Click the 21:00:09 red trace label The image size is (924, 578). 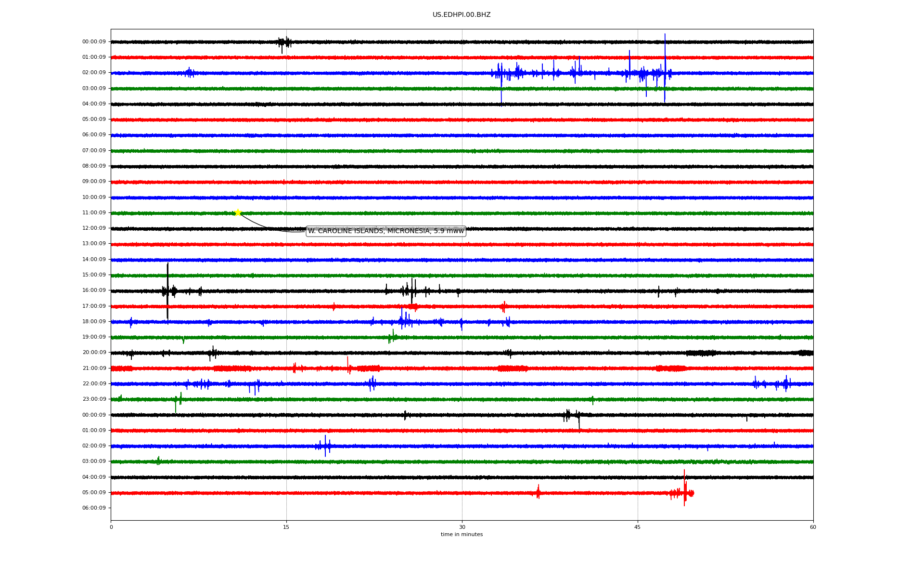[94, 368]
